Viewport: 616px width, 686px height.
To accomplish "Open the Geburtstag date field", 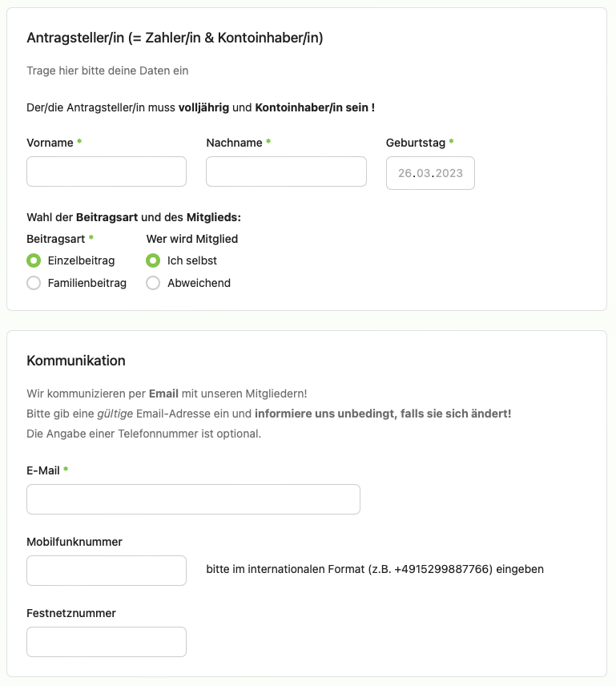I will [430, 173].
